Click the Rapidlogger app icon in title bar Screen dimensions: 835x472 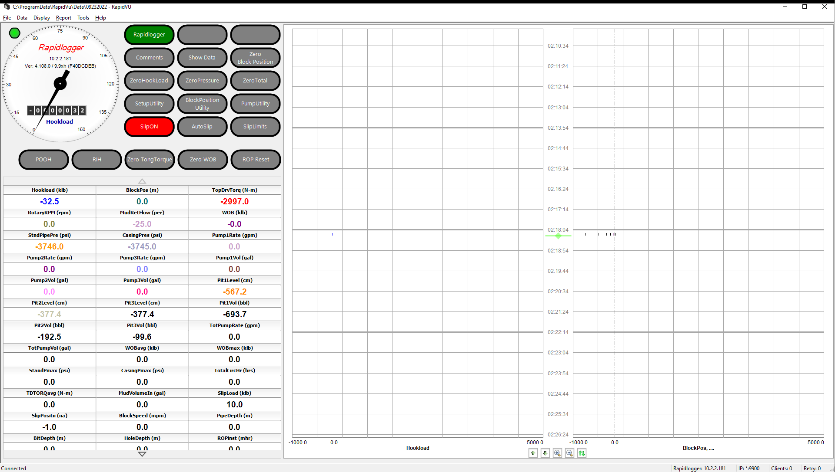(x=5, y=6)
